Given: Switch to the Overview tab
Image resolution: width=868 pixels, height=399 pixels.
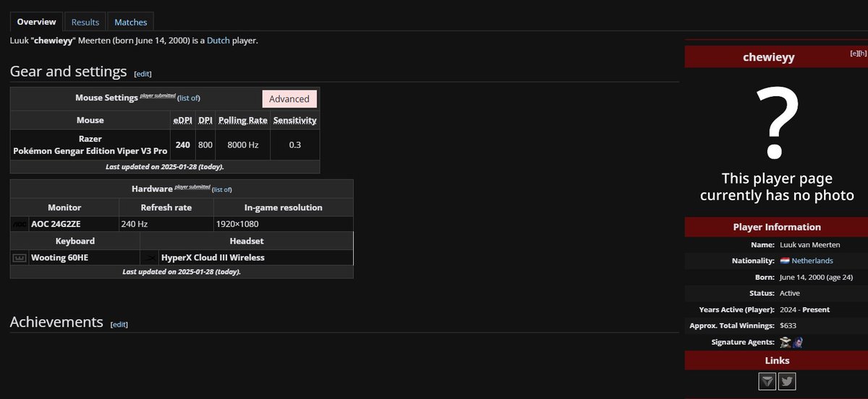Looking at the screenshot, I should pos(36,22).
